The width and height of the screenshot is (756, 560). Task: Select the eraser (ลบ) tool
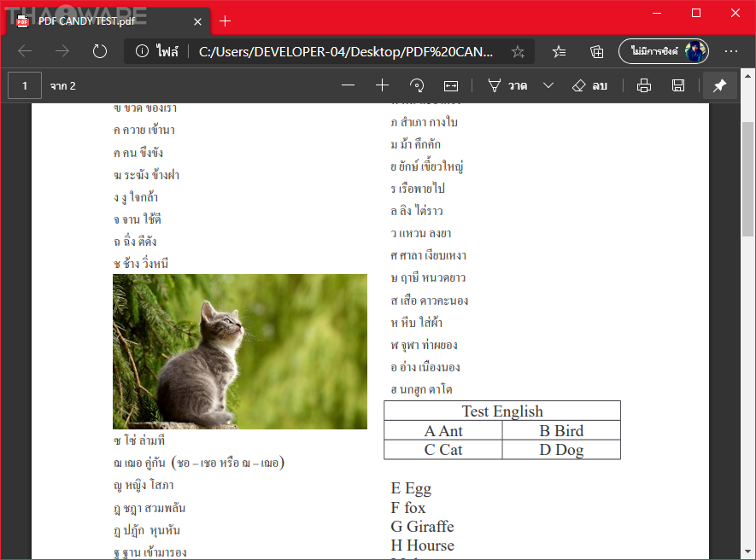(589, 85)
